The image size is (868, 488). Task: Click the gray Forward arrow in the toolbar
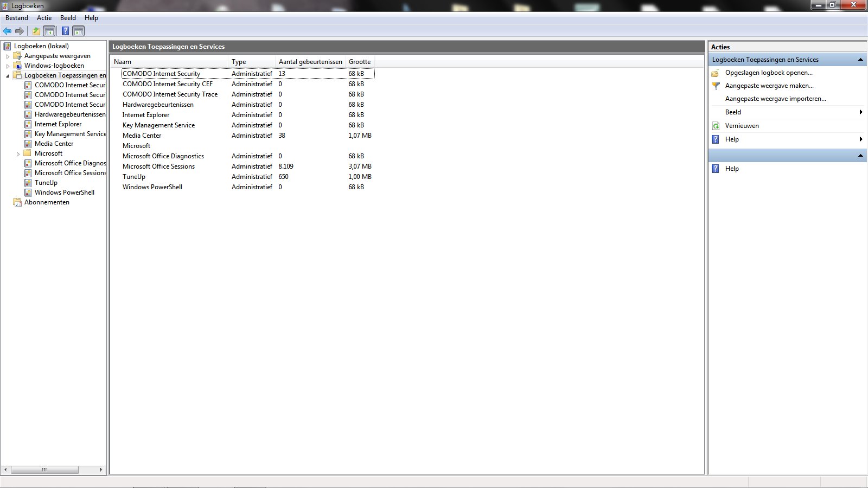pos(20,31)
